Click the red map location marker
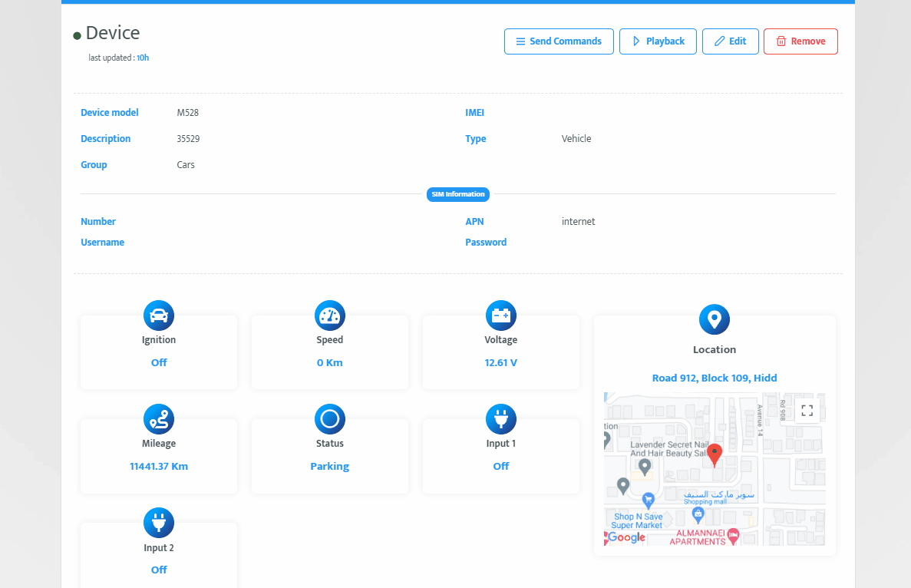911x588 pixels. pyautogui.click(x=715, y=454)
